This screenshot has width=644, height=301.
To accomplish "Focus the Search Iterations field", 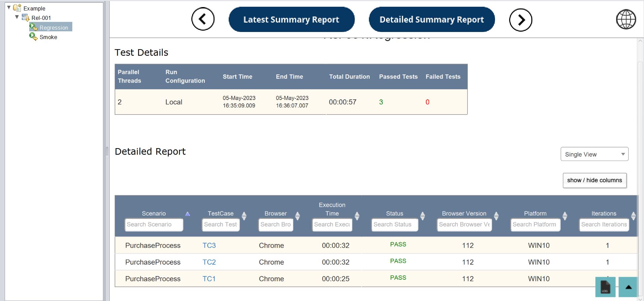I will pyautogui.click(x=604, y=225).
